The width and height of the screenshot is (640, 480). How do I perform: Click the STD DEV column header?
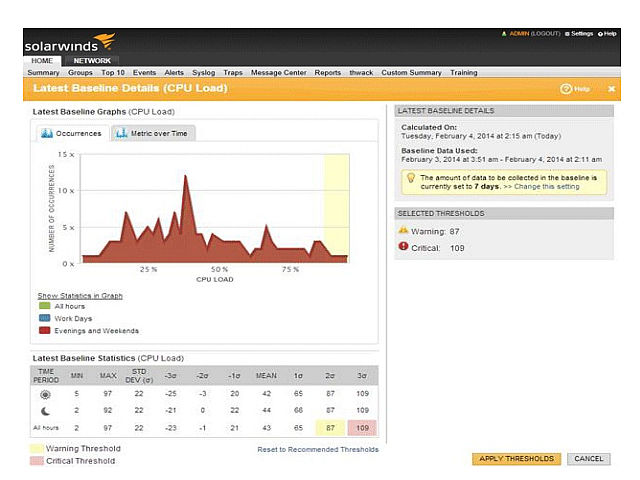(x=139, y=376)
